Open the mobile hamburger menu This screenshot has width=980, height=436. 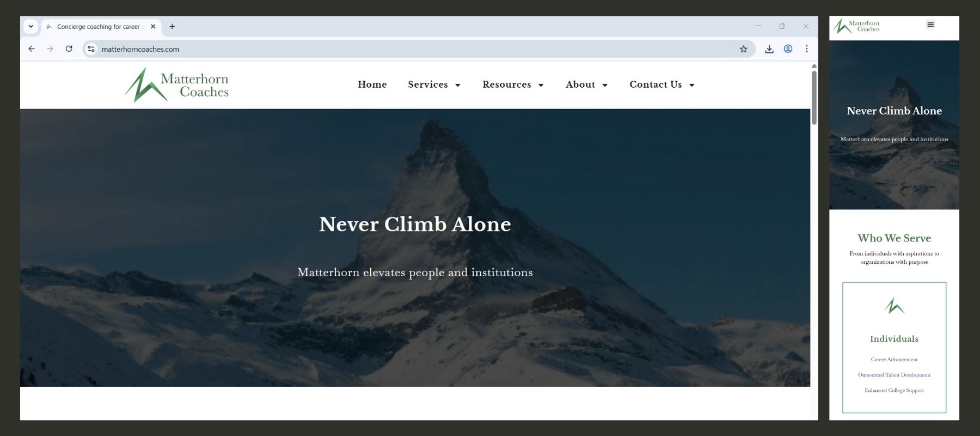point(930,25)
